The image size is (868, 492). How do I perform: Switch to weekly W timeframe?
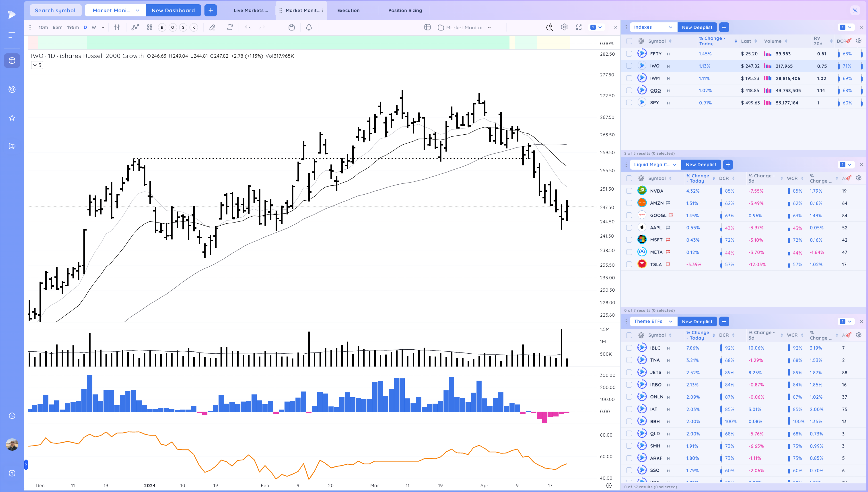coord(94,27)
